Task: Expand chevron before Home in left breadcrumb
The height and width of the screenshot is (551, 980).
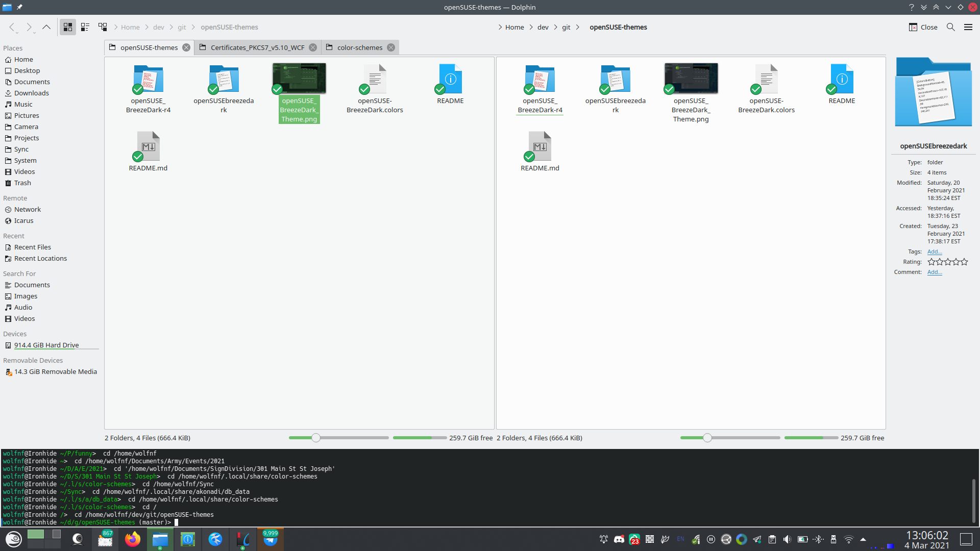Action: [x=116, y=27]
